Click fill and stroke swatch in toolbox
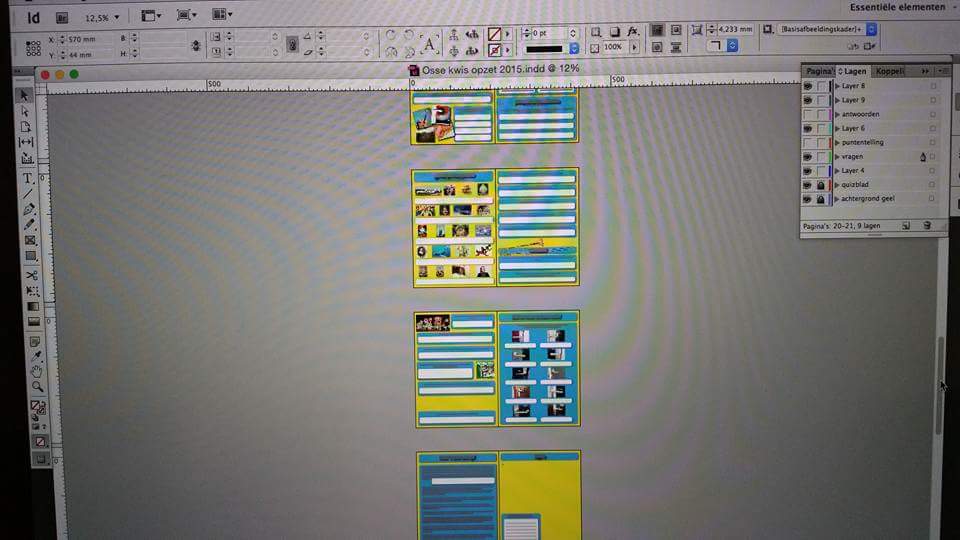Screen dimensions: 960x540 point(38,407)
